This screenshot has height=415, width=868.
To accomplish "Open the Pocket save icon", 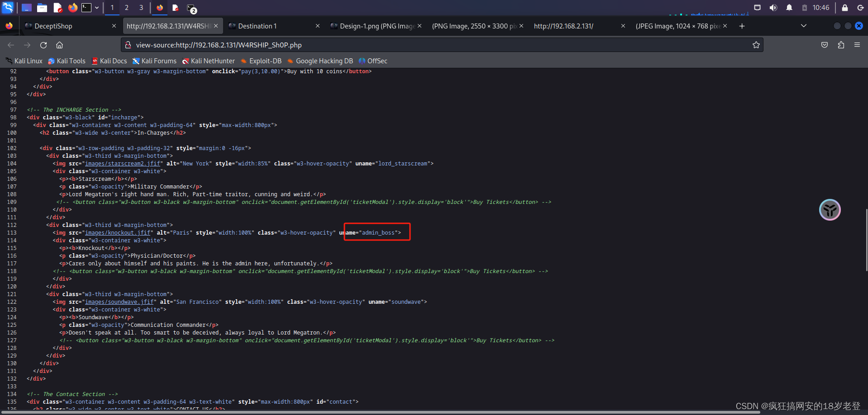I will click(825, 45).
